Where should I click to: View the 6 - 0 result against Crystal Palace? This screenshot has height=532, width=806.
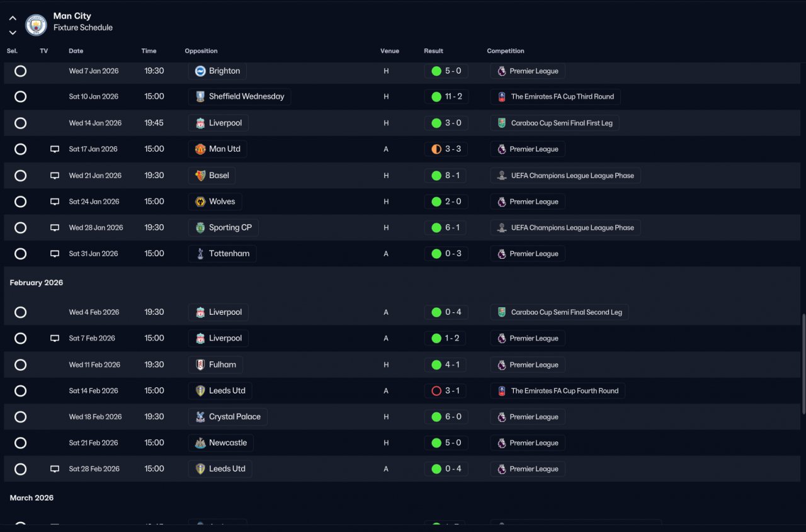(446, 417)
